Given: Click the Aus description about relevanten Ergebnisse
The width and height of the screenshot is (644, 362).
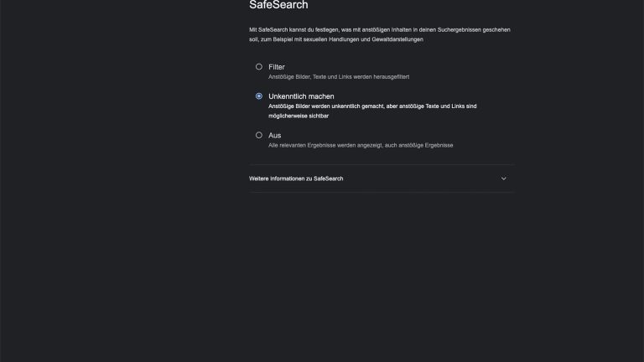Looking at the screenshot, I should (x=361, y=145).
